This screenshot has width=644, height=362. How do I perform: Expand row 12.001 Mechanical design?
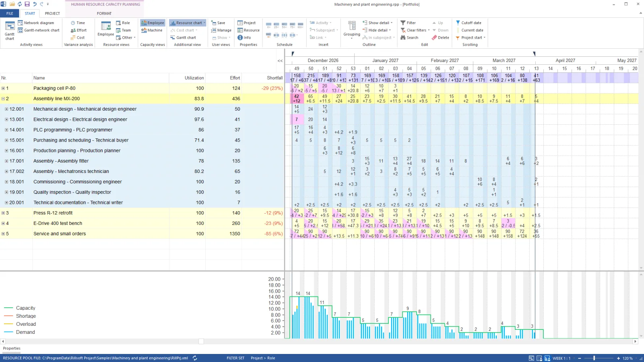click(x=6, y=109)
